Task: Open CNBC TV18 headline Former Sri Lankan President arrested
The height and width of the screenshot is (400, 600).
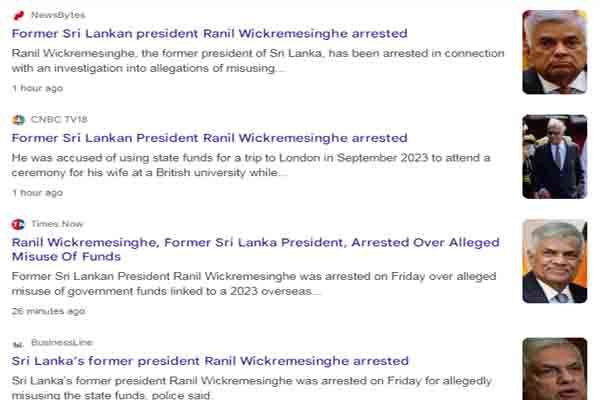Action: pos(209,138)
